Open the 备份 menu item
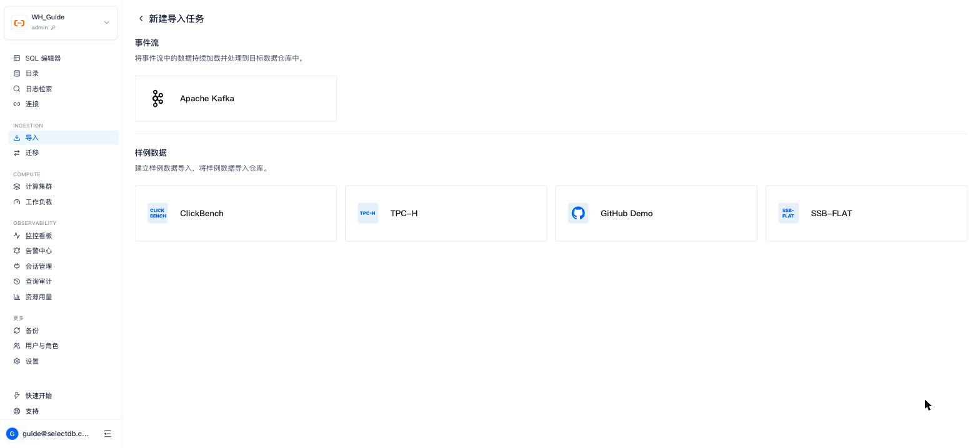This screenshot has height=448, width=980. pos(63,331)
